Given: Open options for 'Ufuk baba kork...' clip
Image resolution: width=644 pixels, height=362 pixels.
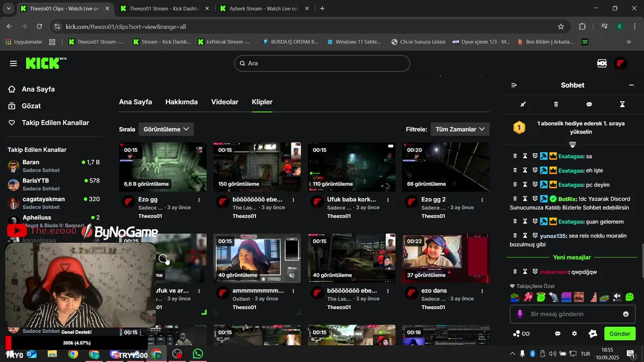Looking at the screenshot, I should pos(388,200).
